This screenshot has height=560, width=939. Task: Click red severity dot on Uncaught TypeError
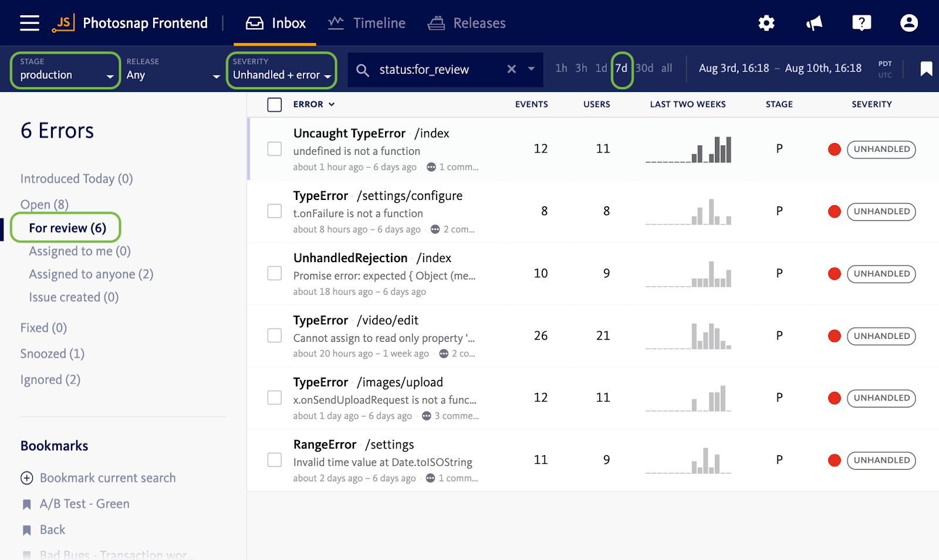[x=835, y=150]
